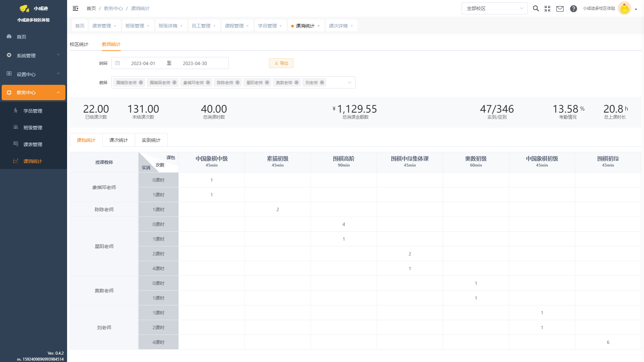This screenshot has width=644, height=362.
Task: Click the calendar icon in the date range
Action: tap(118, 63)
